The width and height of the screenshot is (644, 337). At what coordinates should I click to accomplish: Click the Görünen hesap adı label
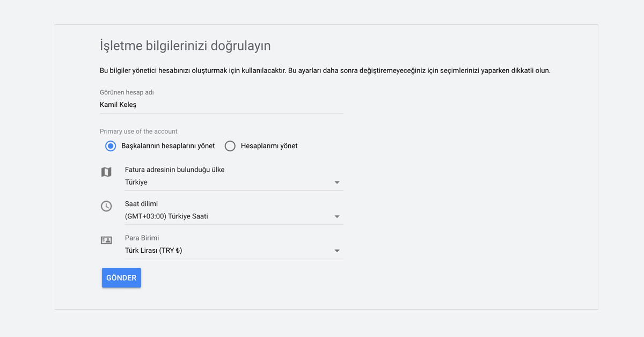[x=127, y=92]
